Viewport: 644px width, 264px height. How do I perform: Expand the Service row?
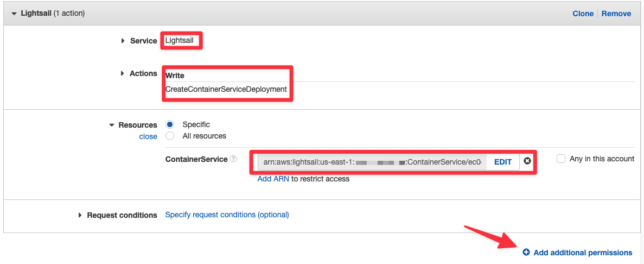coord(123,41)
